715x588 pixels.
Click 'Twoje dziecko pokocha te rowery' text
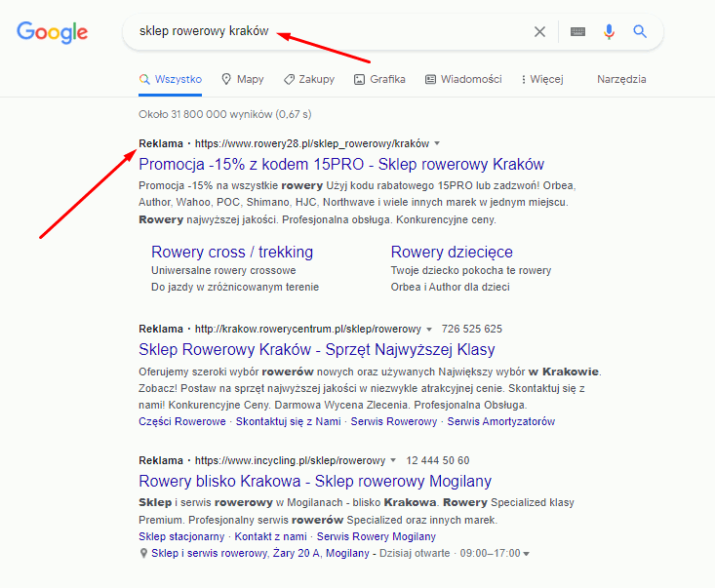click(x=470, y=270)
